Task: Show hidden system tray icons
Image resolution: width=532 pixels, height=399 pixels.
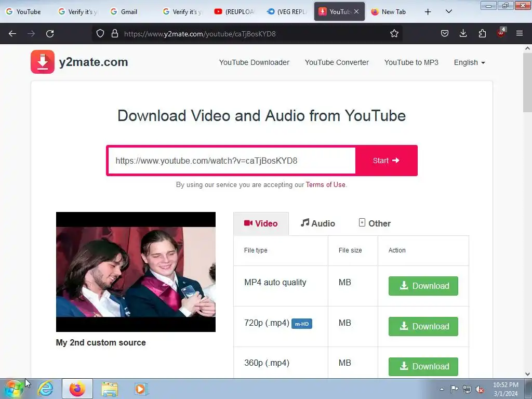Action: [x=442, y=389]
